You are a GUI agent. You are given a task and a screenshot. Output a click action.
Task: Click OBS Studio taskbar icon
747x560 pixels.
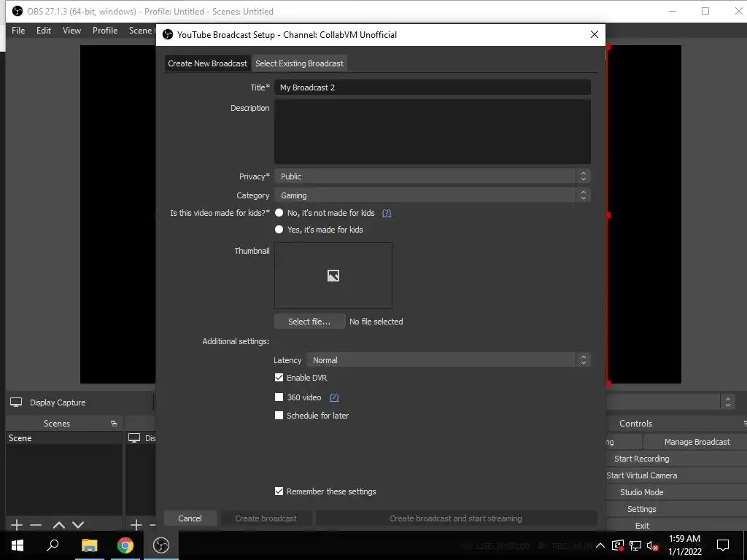161,545
